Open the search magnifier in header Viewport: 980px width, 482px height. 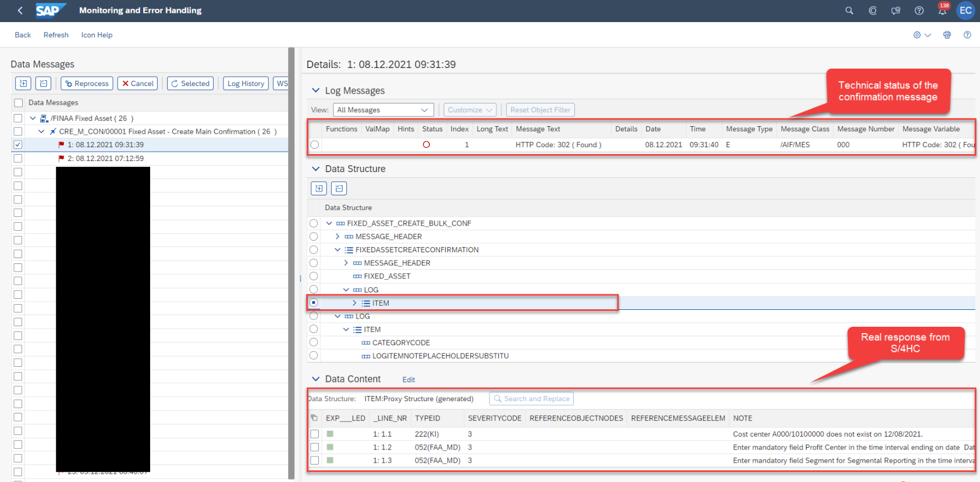point(850,10)
